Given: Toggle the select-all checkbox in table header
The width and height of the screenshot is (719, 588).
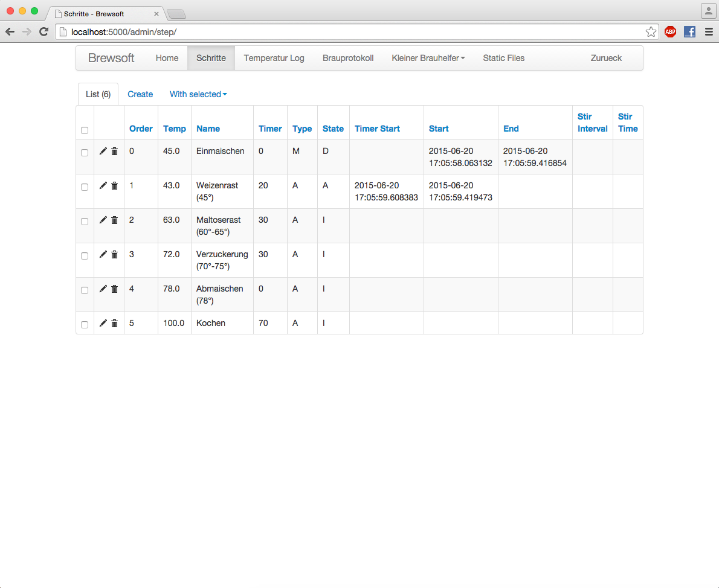Looking at the screenshot, I should point(85,130).
